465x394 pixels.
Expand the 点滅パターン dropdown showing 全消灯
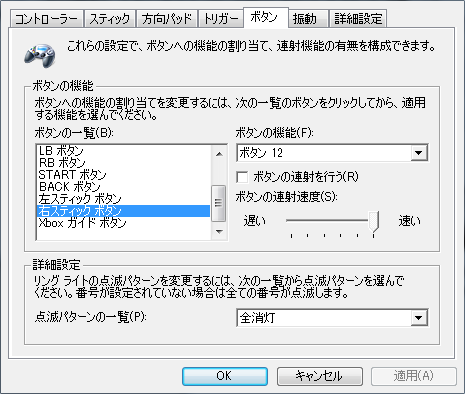[x=332, y=318]
